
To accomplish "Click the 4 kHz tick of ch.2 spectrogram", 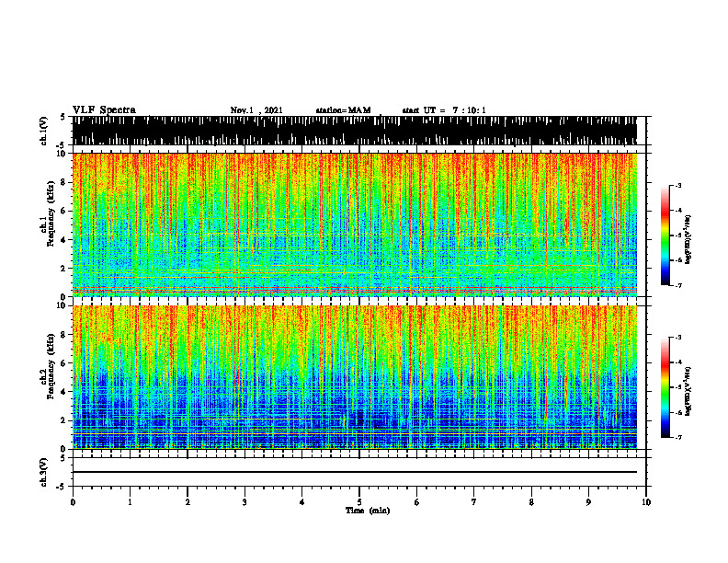I will [x=64, y=392].
